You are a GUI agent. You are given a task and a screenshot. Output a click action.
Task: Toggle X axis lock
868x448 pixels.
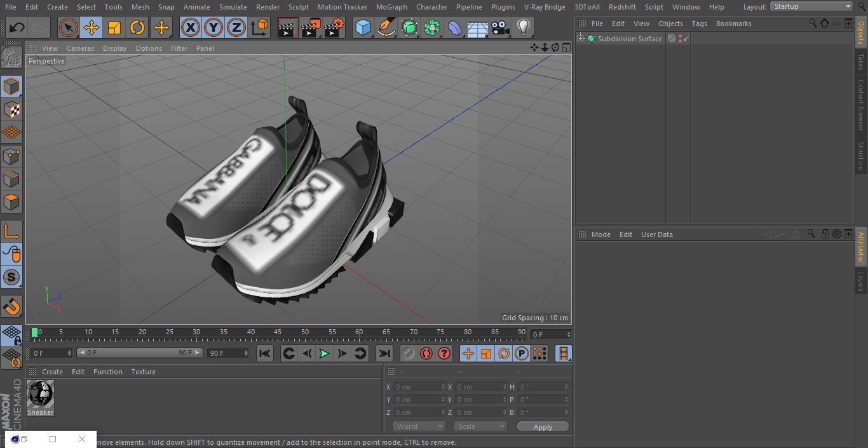click(x=190, y=27)
